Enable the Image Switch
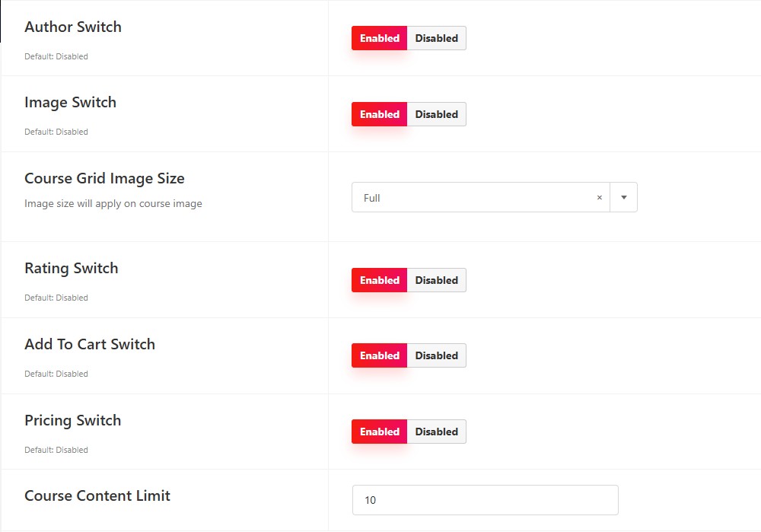The image size is (761, 532). tap(380, 115)
